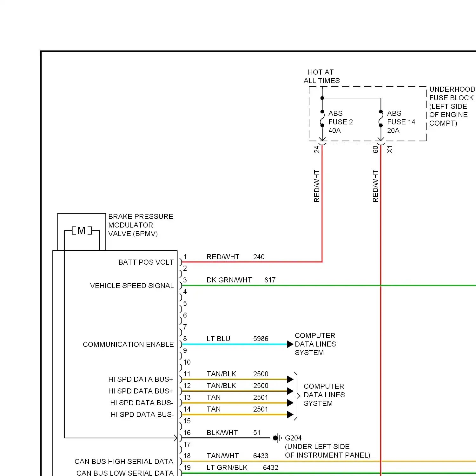Click the bracketed COMPUTER DATA LINES SYSTEM label
Screen dimensions: 476x476
point(324,395)
